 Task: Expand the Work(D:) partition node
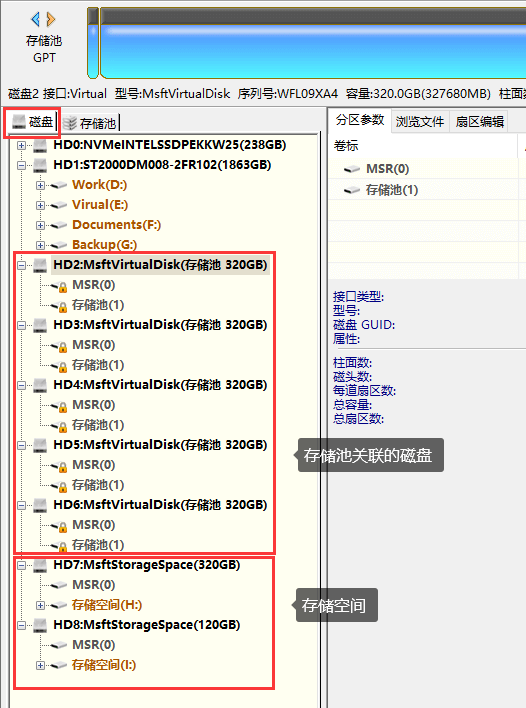point(40,186)
